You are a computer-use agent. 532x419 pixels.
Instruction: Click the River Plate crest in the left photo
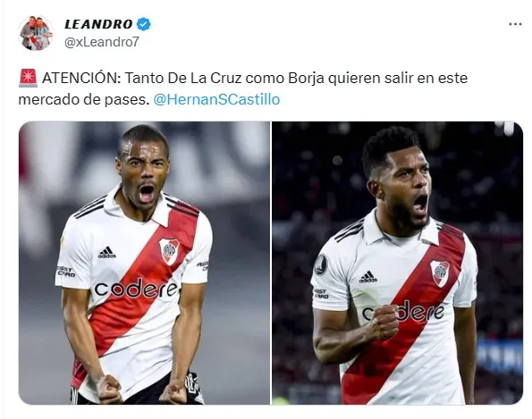click(x=169, y=251)
